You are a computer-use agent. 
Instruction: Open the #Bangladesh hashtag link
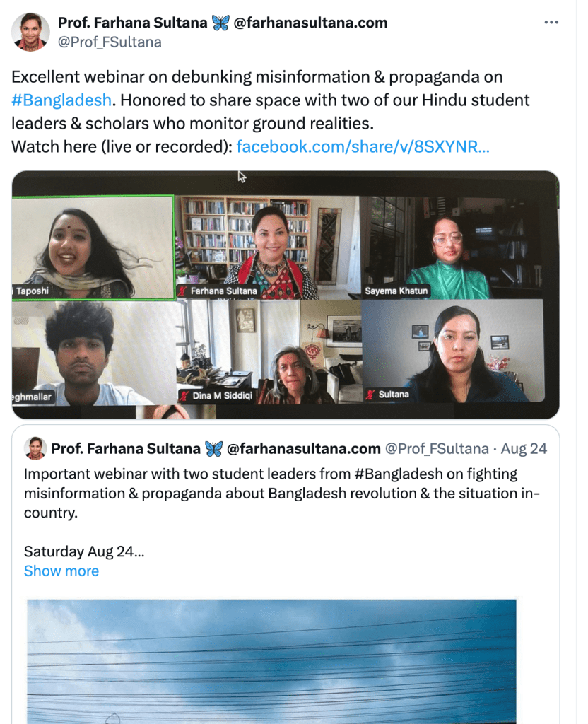[61, 100]
